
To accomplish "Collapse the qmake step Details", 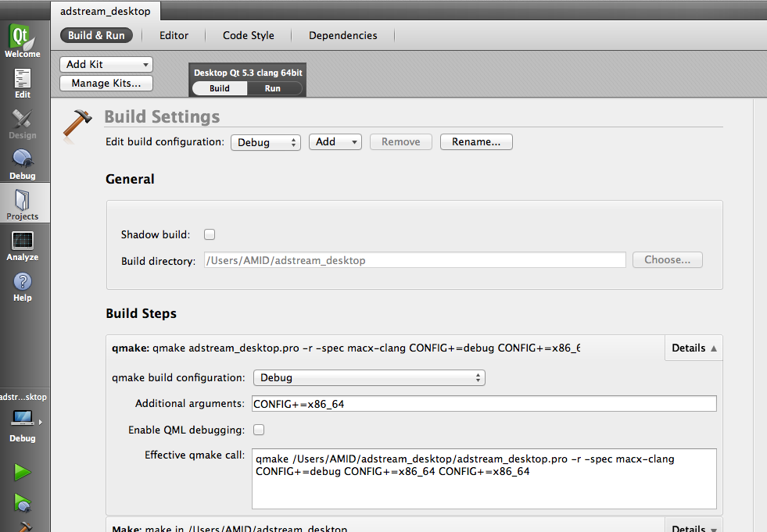I will pyautogui.click(x=694, y=348).
